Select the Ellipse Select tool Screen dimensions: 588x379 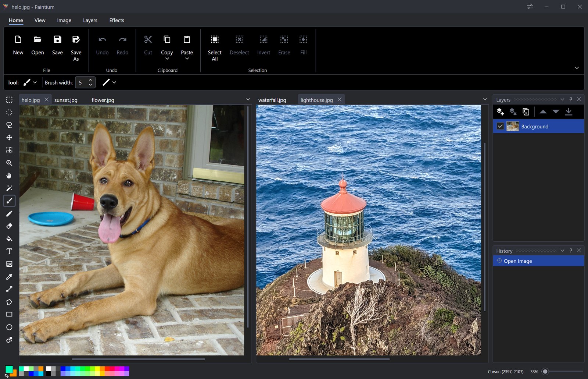click(9, 112)
